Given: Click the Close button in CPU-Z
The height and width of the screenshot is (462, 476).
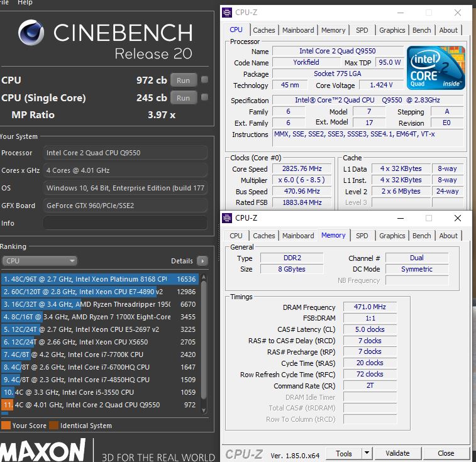Looking at the screenshot, I should [446, 453].
